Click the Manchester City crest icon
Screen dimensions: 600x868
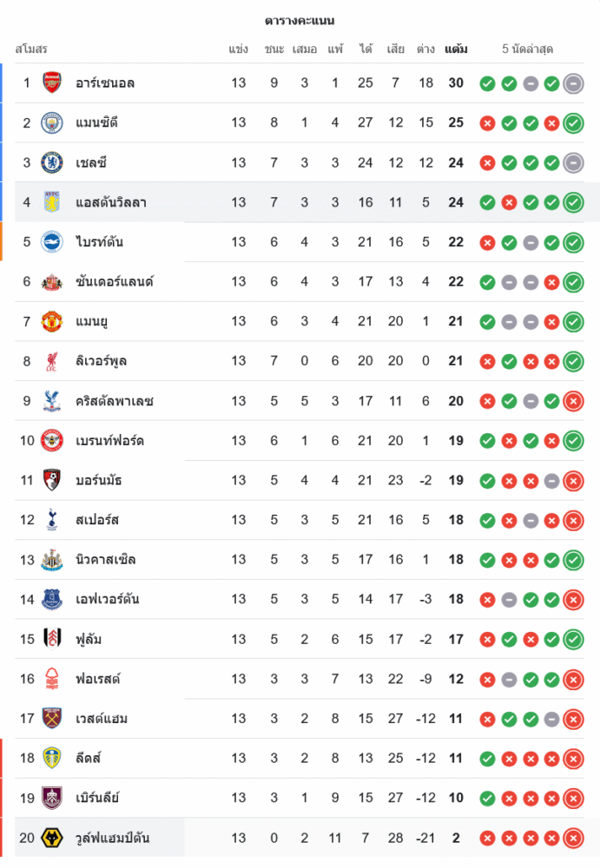[x=52, y=122]
